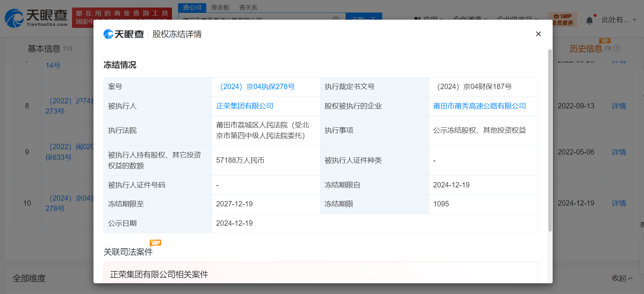This screenshot has width=644, height=294.
Task: Switch to 查老板 search tab
Action: pos(220,8)
